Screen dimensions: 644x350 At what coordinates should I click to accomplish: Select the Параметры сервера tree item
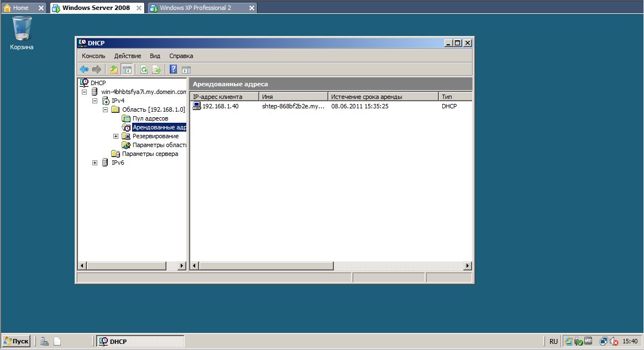click(150, 154)
